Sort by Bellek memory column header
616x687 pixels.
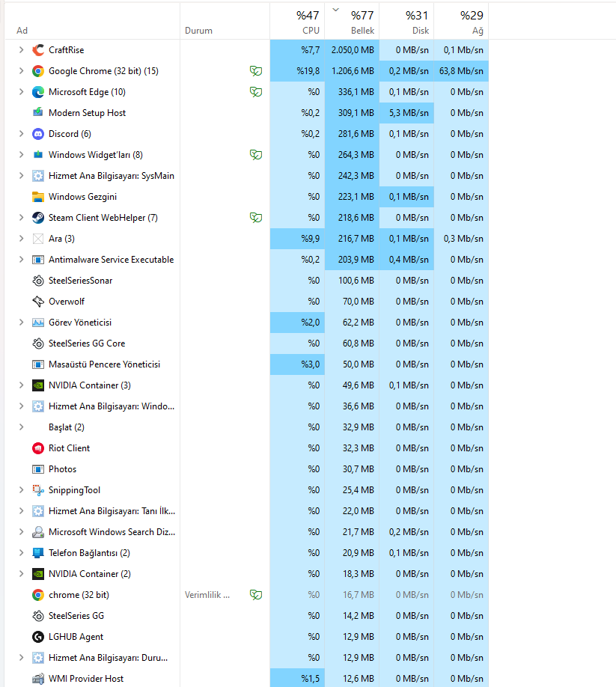[x=352, y=22]
